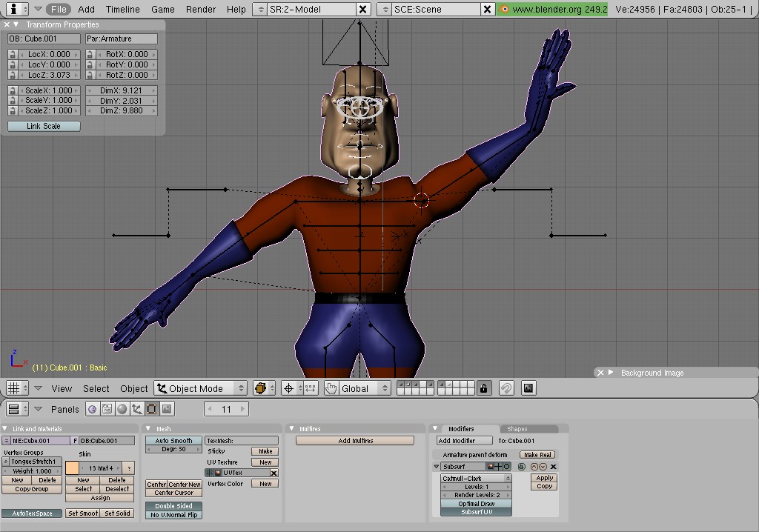759x532 pixels.
Task: Select the Object context icon
Action: [137, 409]
